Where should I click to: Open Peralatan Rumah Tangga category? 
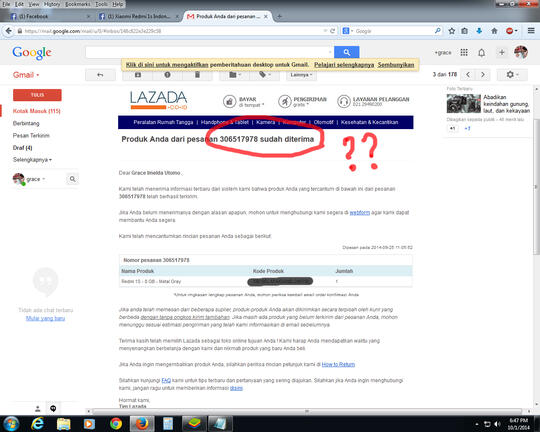click(x=163, y=122)
